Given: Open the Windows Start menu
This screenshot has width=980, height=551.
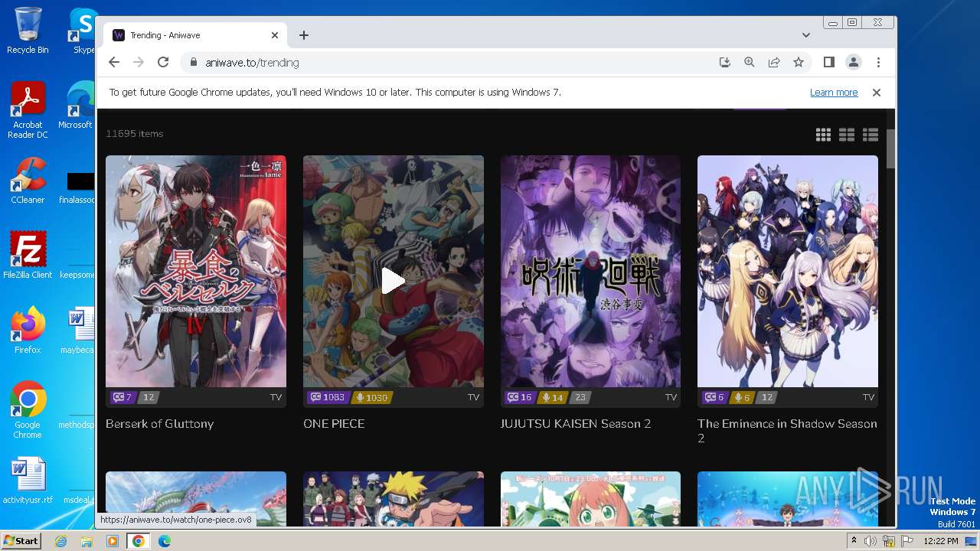Looking at the screenshot, I should click(x=21, y=541).
